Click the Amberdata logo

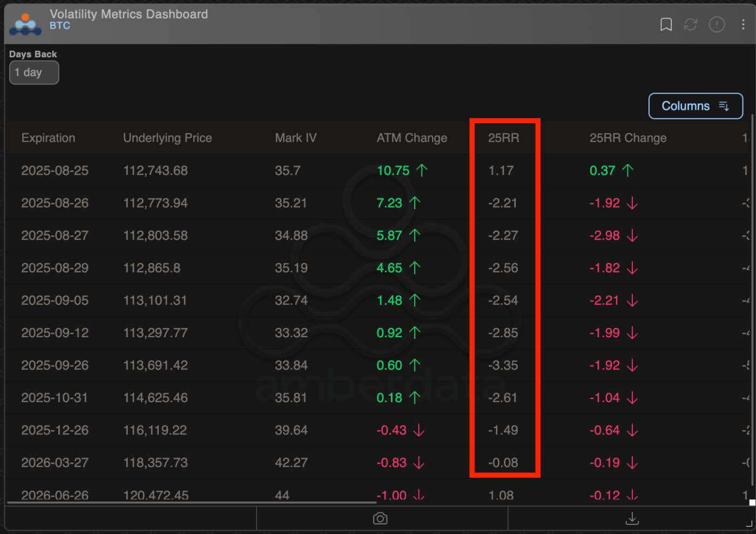pos(24,24)
